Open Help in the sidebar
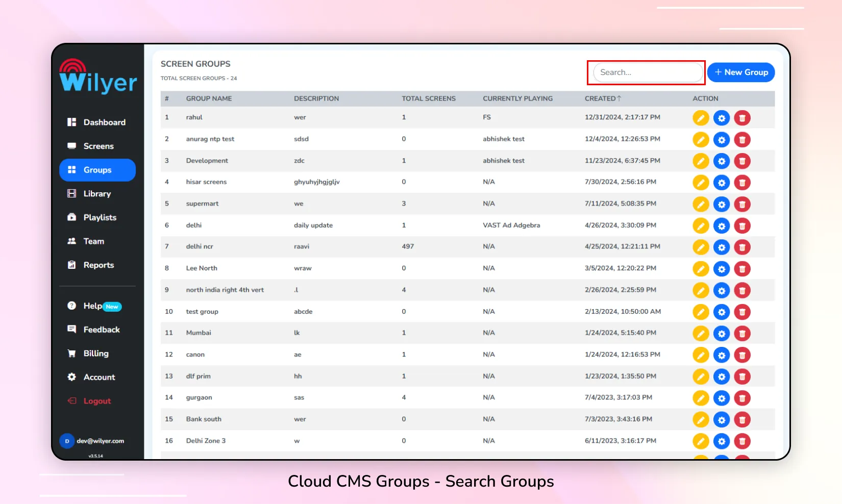The height and width of the screenshot is (504, 842). tap(97, 306)
